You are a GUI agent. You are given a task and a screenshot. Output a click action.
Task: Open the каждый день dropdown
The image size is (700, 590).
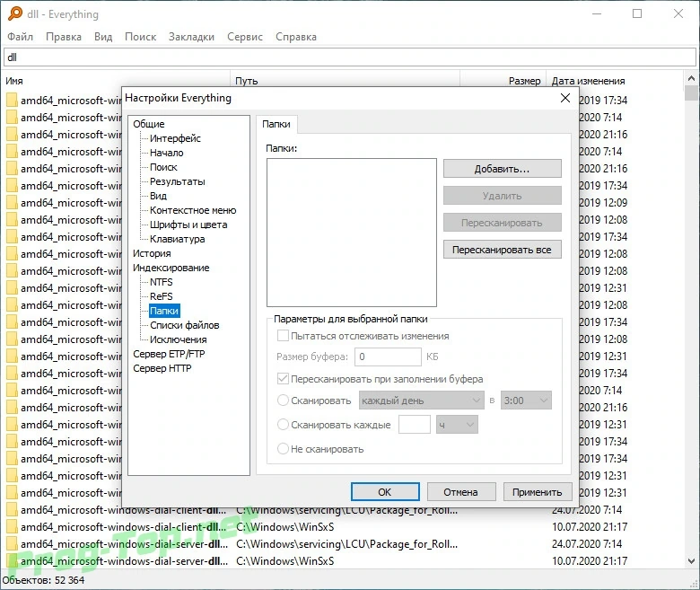click(x=422, y=401)
